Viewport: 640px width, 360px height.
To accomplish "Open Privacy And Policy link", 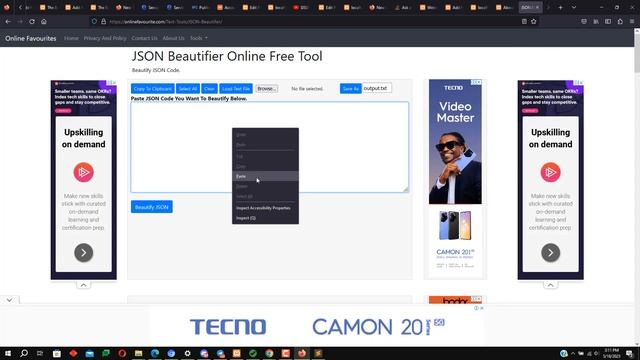I will point(105,38).
